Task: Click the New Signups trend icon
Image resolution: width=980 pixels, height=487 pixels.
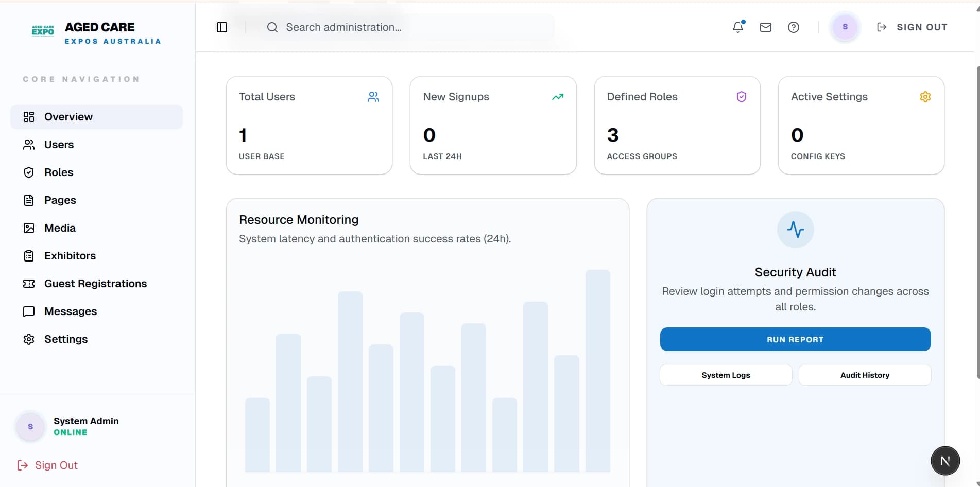Action: tap(558, 97)
